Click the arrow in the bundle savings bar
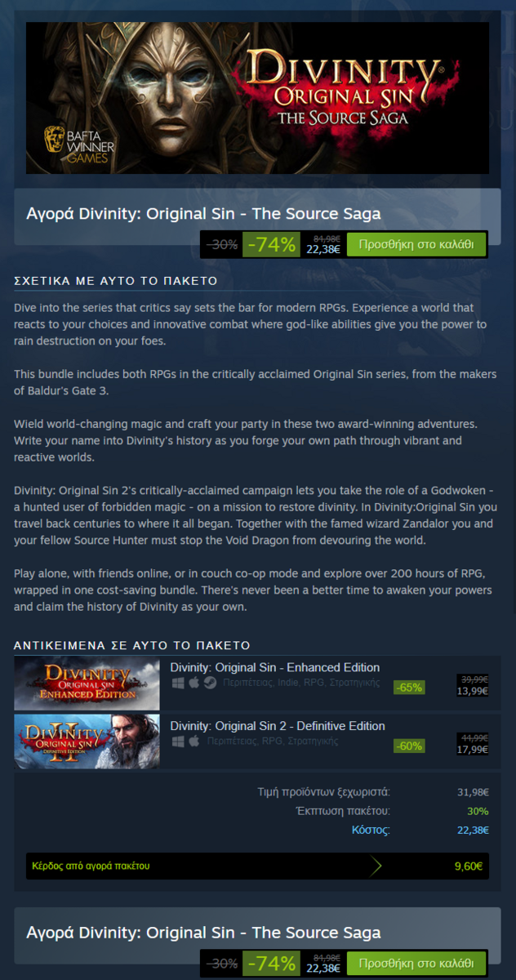The width and height of the screenshot is (516, 980). pos(376,866)
